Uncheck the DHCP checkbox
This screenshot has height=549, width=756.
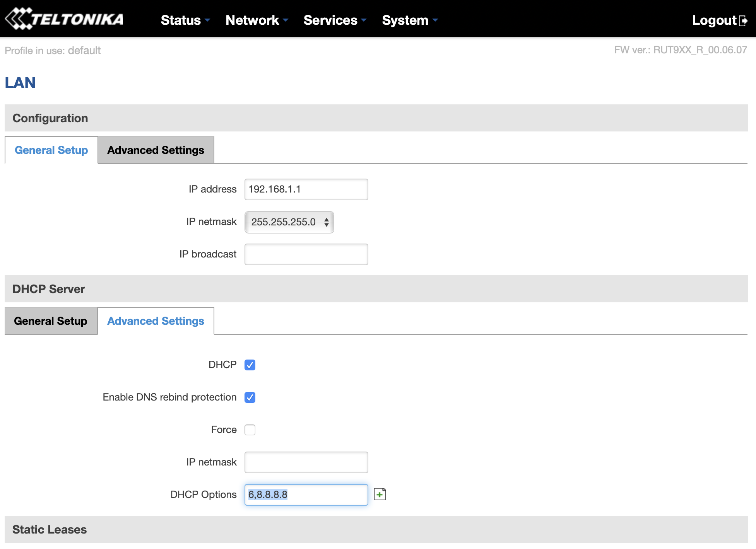coord(250,365)
